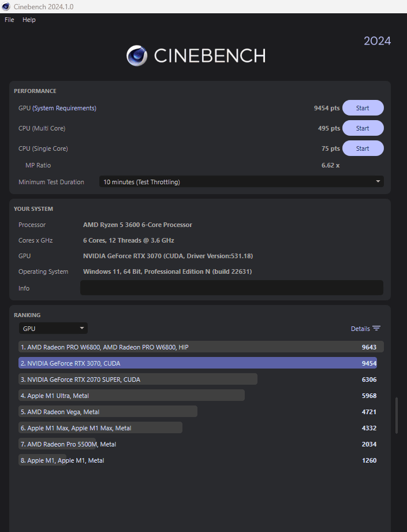
Task: Click the NVIDIA GeForce RTX 3070 GPU info
Action: tap(168, 256)
